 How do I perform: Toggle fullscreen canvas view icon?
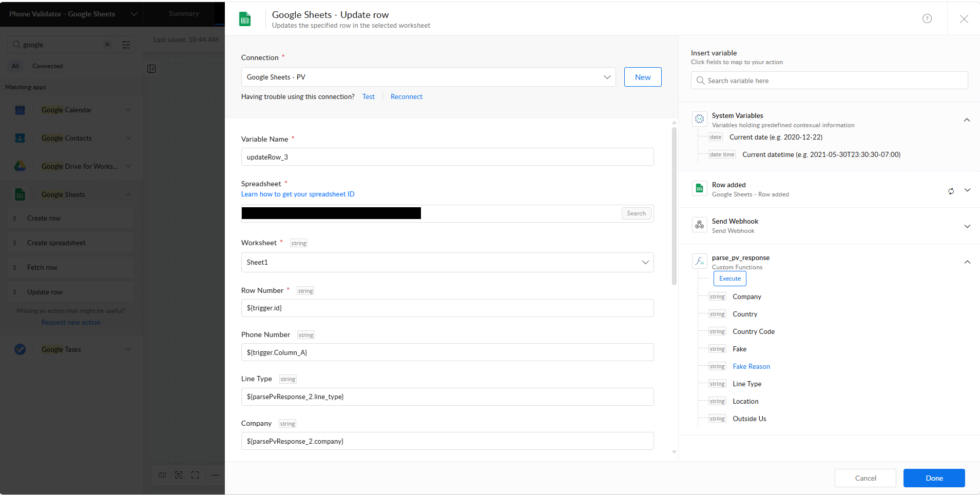click(x=195, y=475)
